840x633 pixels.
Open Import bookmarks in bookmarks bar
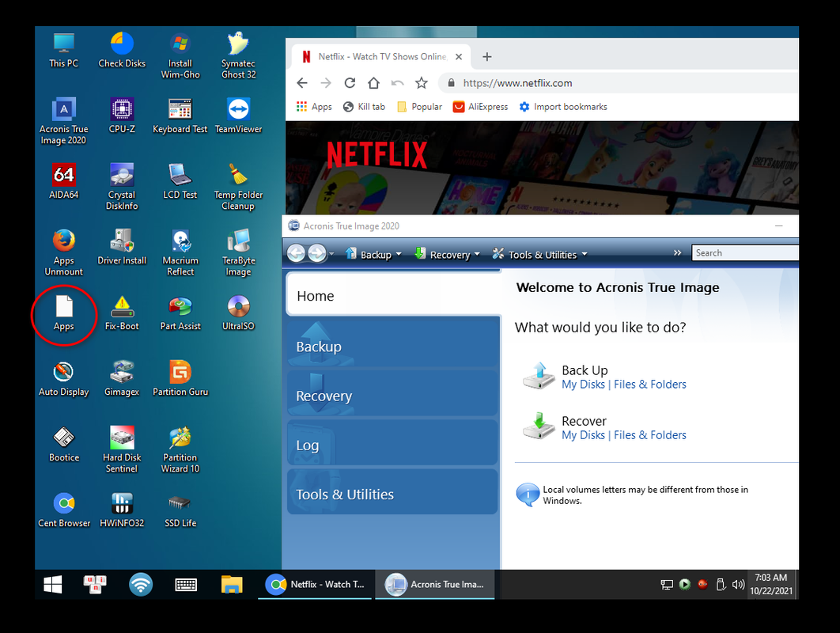(x=563, y=107)
